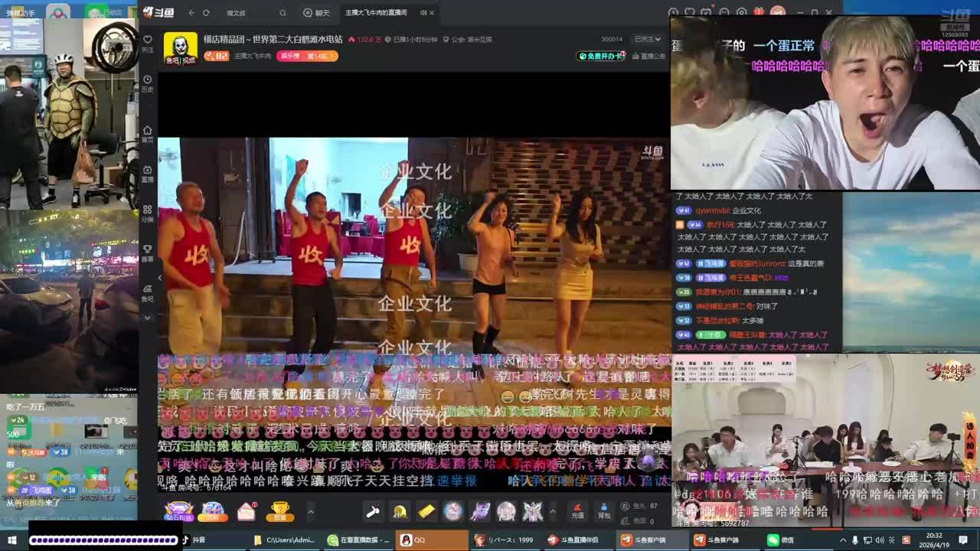Open the 直播公告 announcement link
The height and width of the screenshot is (551, 980).
651,56
